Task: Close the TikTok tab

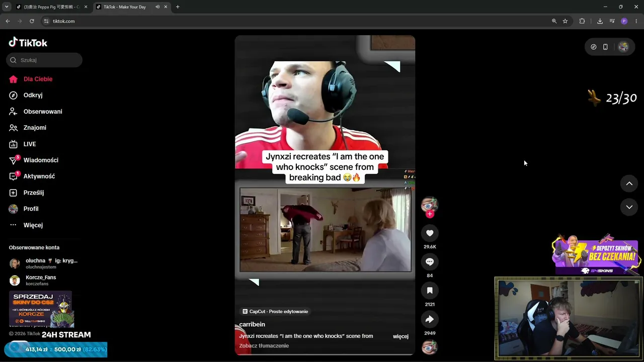Action: [x=166, y=7]
